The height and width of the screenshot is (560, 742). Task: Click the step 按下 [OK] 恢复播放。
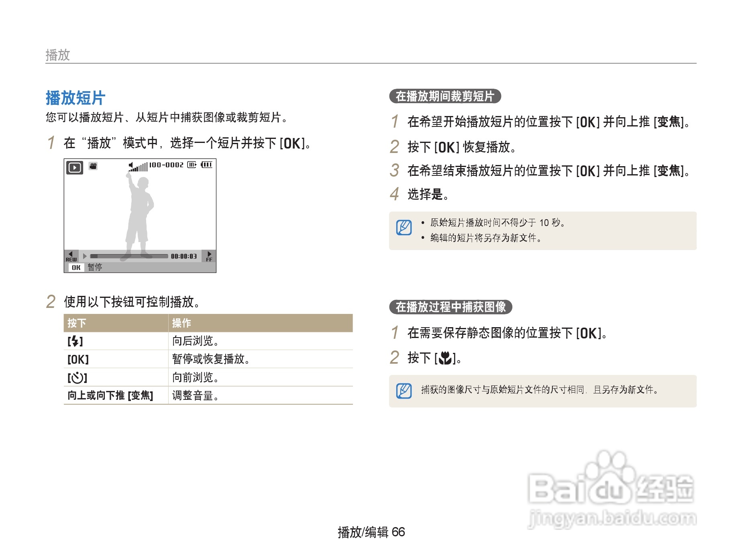coord(462,147)
